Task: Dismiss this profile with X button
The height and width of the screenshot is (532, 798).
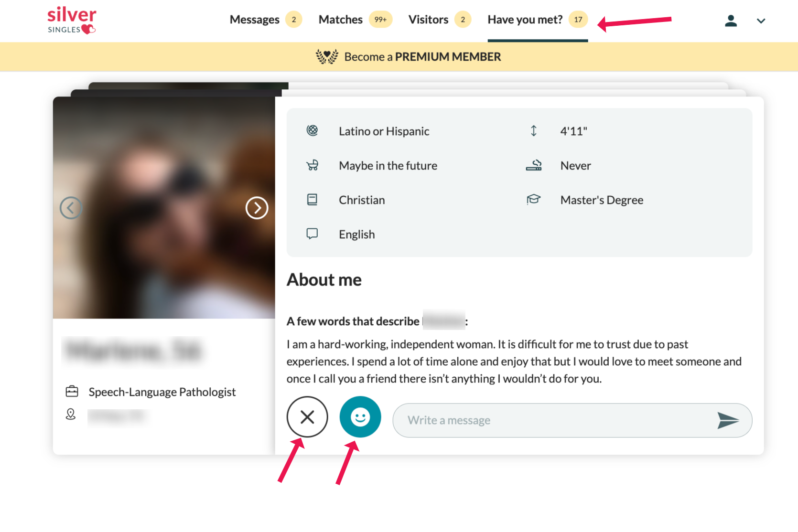Action: click(307, 417)
